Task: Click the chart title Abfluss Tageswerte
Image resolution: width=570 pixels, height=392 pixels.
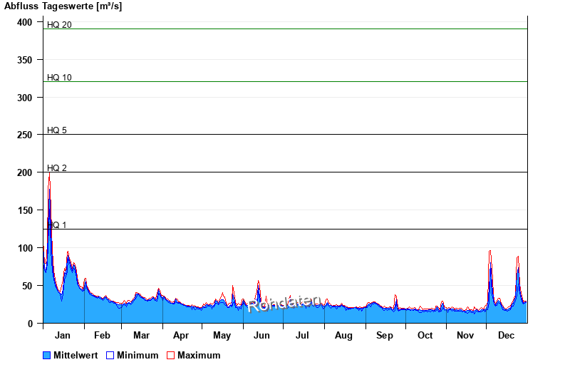Action: click(63, 6)
